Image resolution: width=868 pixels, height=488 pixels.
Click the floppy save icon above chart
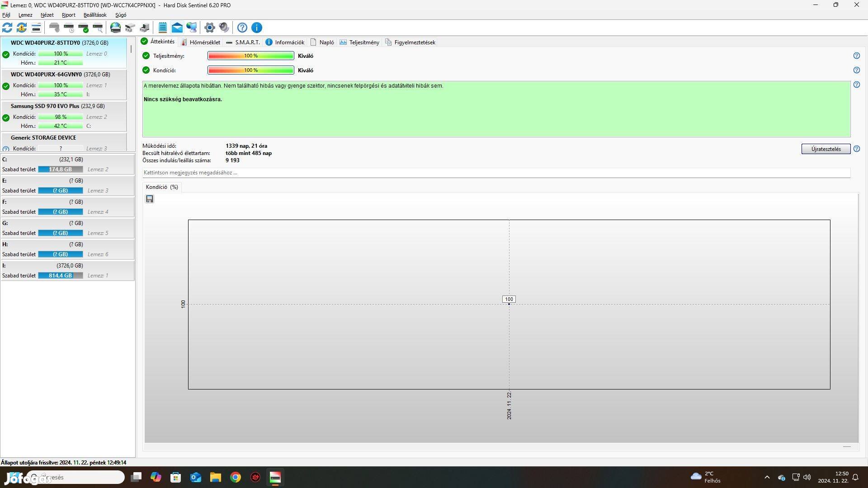150,199
